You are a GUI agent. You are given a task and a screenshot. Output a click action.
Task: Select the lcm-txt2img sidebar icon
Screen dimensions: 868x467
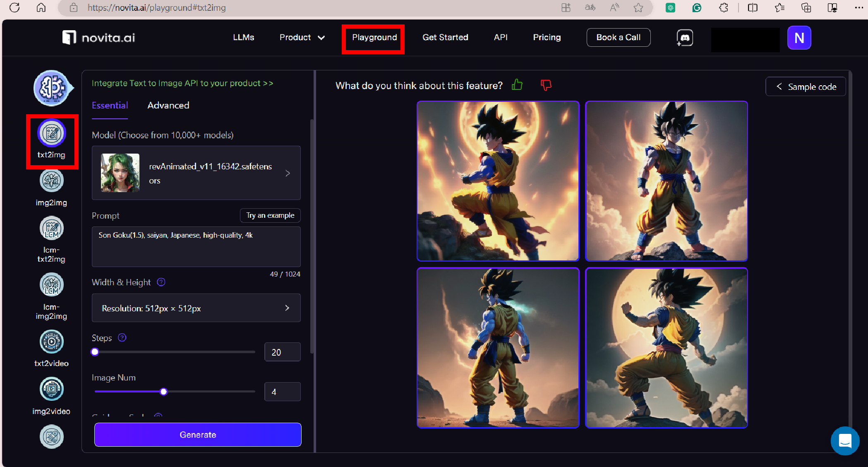51,229
